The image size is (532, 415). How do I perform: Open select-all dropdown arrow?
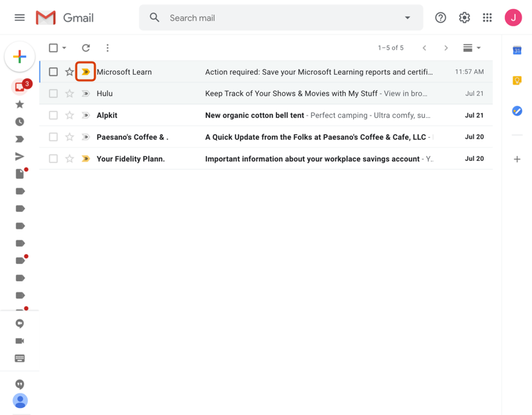[x=64, y=48]
